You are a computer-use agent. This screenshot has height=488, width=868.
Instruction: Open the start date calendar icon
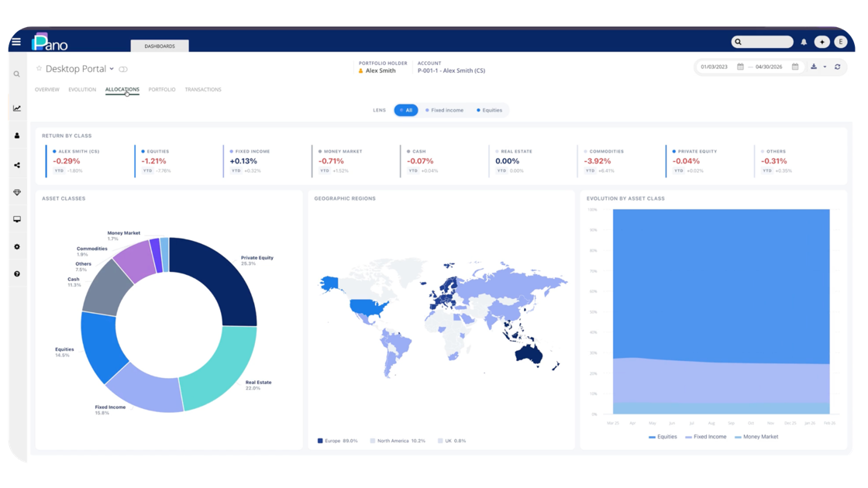point(740,67)
